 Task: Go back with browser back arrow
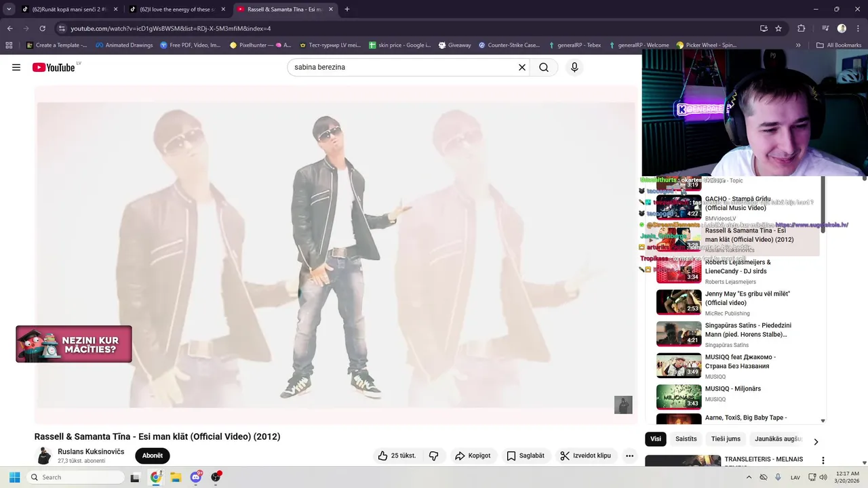[x=9, y=28]
